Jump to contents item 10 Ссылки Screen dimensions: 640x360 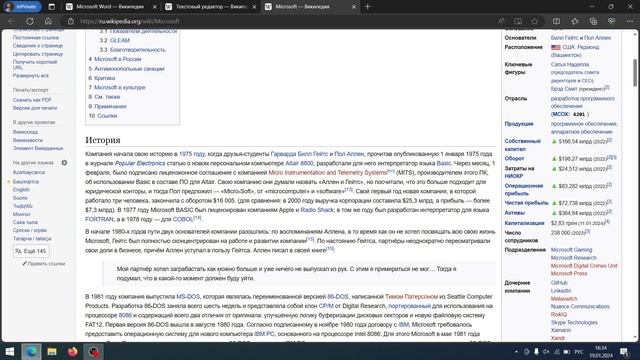coord(103,116)
